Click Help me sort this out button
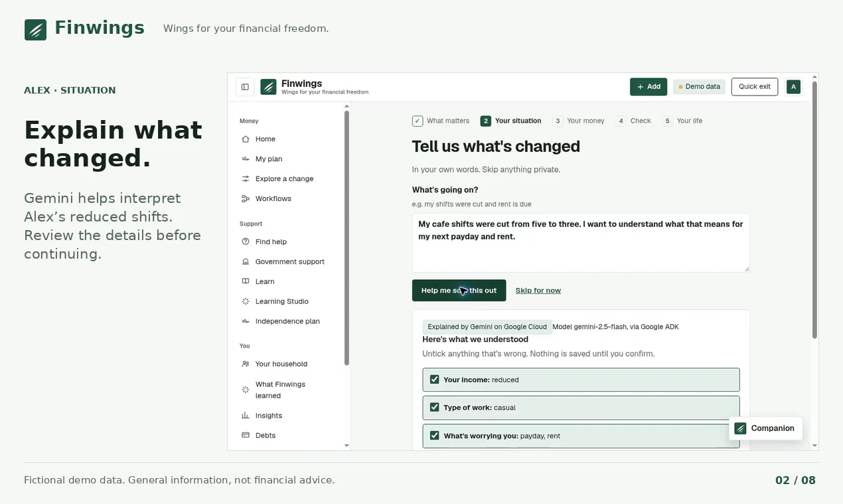The height and width of the screenshot is (504, 843). [459, 290]
